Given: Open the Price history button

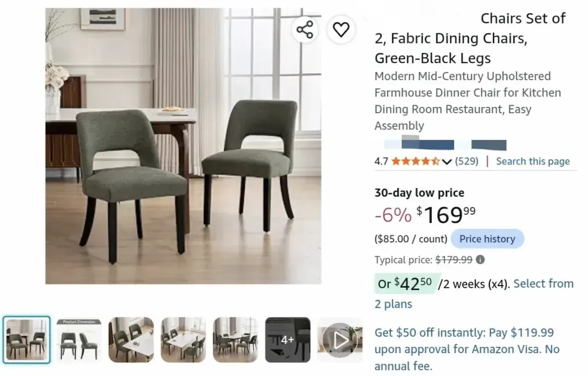Looking at the screenshot, I should tap(487, 239).
